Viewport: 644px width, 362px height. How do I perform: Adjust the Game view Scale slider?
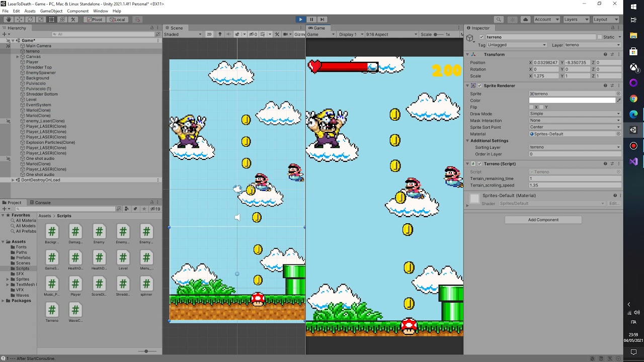pyautogui.click(x=439, y=34)
